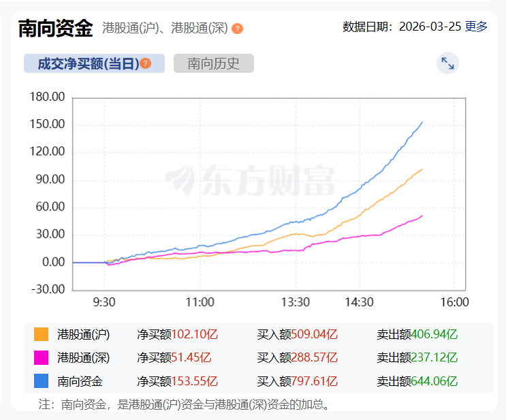Click the 150.00 y-axis label
The image size is (506, 420).
[x=47, y=124]
